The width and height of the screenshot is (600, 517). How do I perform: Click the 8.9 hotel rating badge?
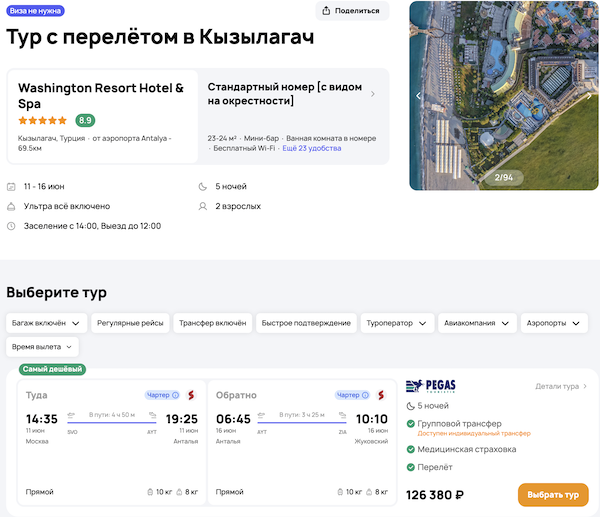click(85, 120)
